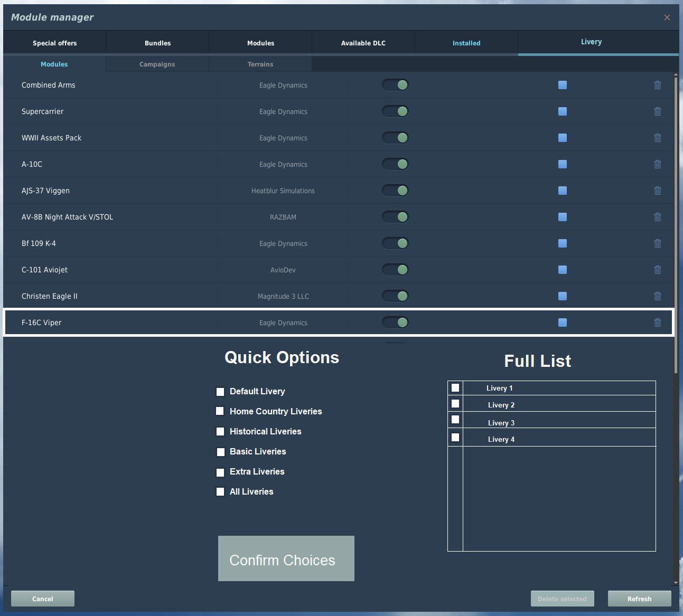The image size is (683, 616).
Task: Open the Special offers tab
Action: 54,43
